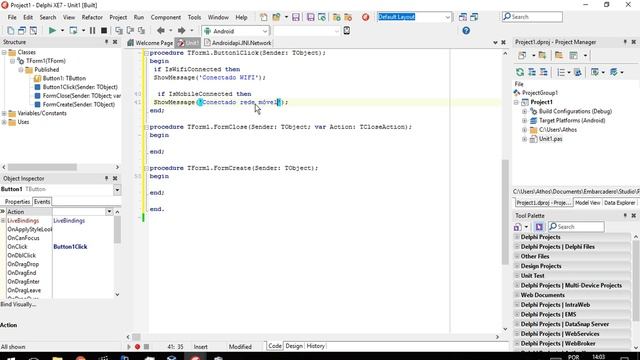Pin the Project Manager panel
The width and height of the screenshot is (640, 360).
(x=625, y=42)
